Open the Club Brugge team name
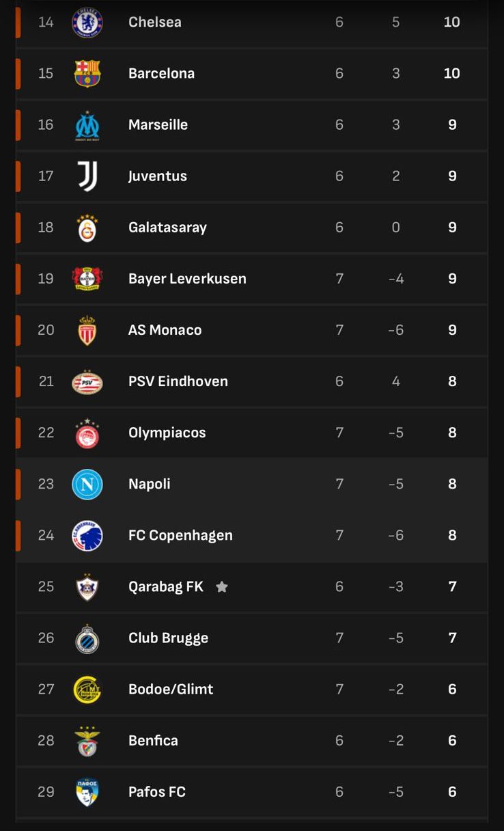 pos(168,638)
